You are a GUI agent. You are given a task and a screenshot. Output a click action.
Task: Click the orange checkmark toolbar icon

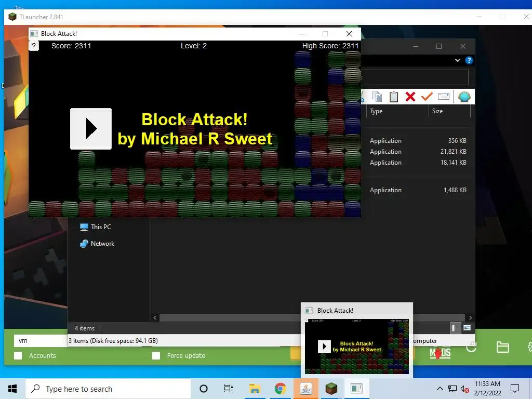427,97
